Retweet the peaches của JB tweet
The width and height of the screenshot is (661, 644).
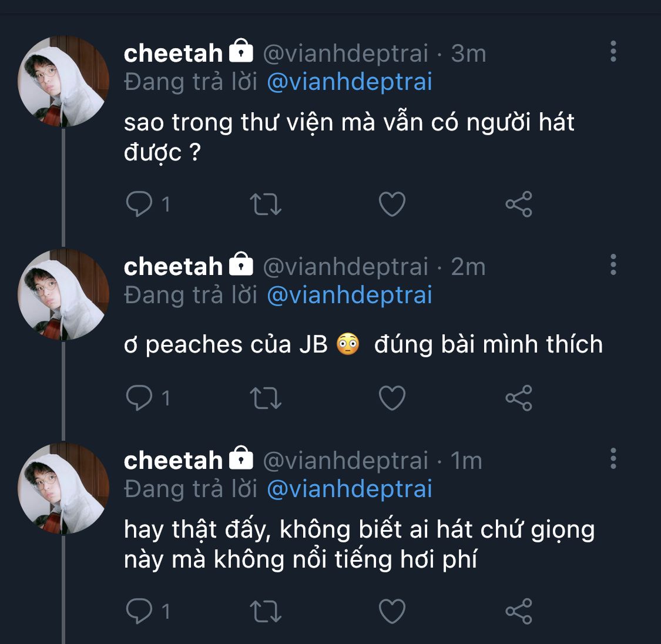click(266, 398)
